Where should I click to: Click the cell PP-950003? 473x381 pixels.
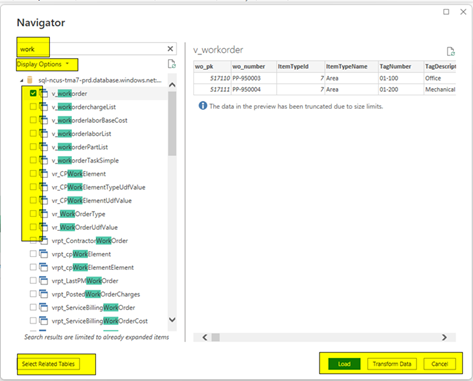click(x=253, y=78)
